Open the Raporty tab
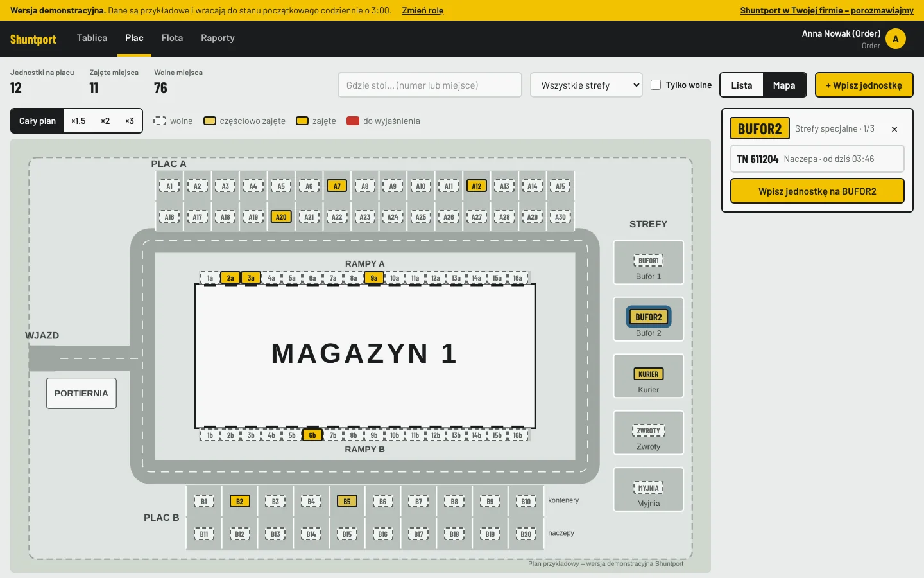Viewport: 924px width, 578px height. point(218,38)
